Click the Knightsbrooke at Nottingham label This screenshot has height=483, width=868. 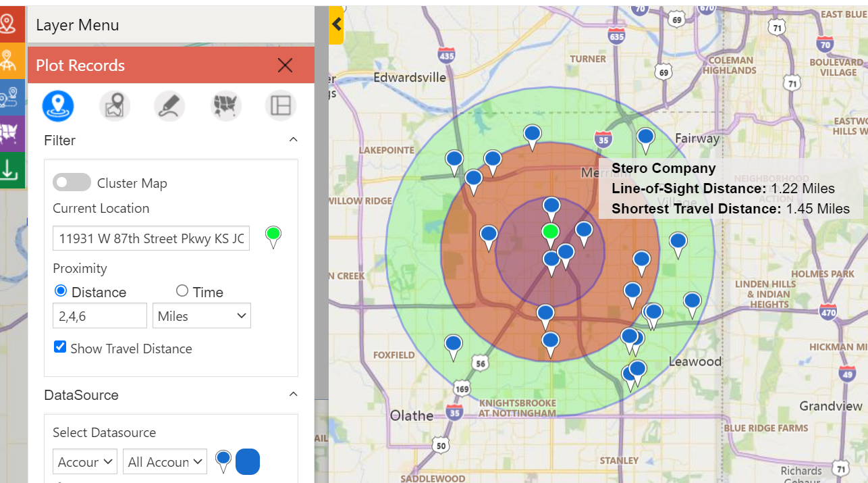pyautogui.click(x=518, y=408)
